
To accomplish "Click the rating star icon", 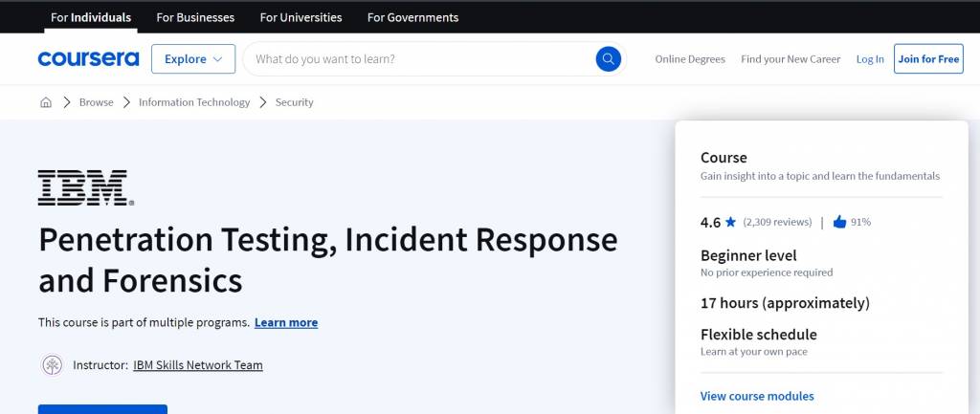I will (730, 222).
